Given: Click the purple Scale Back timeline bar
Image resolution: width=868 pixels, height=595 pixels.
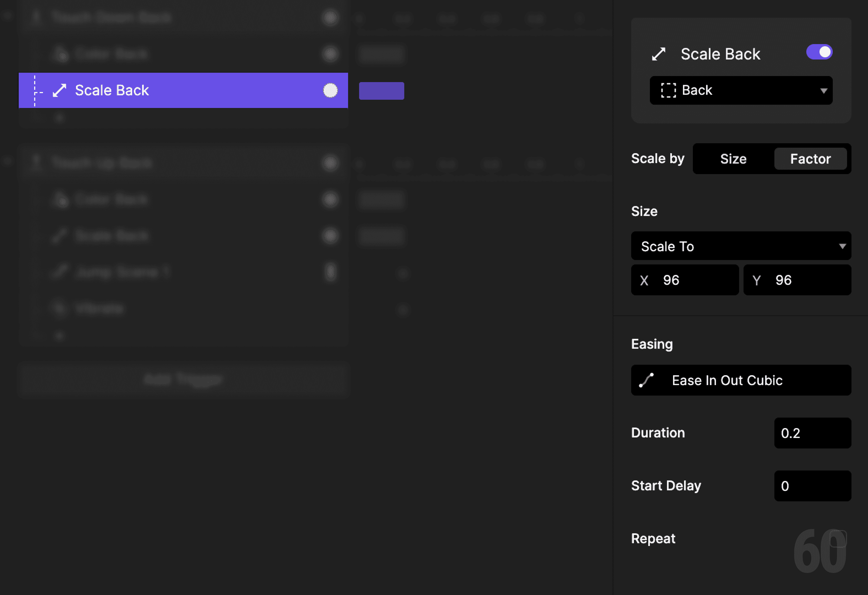Looking at the screenshot, I should (x=381, y=90).
